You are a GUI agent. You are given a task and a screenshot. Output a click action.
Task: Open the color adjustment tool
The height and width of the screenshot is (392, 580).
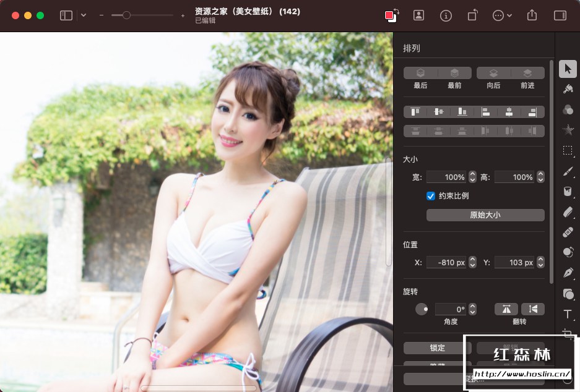[x=568, y=109]
